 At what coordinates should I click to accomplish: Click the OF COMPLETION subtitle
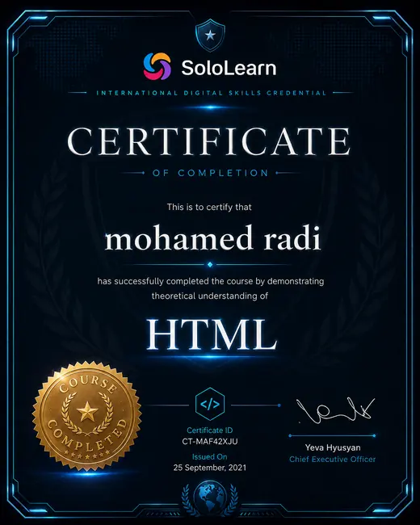click(x=210, y=173)
